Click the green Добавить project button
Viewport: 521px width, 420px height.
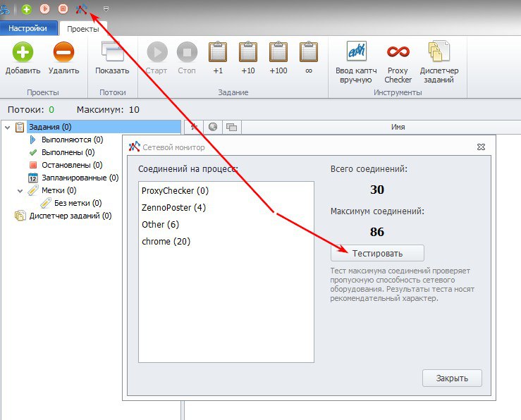click(23, 58)
